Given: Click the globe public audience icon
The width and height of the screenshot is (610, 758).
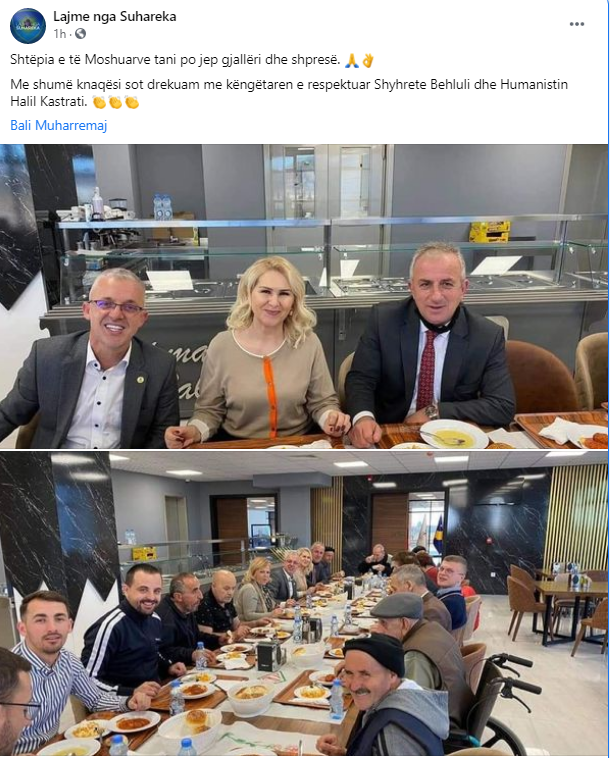Looking at the screenshot, I should pos(81,34).
